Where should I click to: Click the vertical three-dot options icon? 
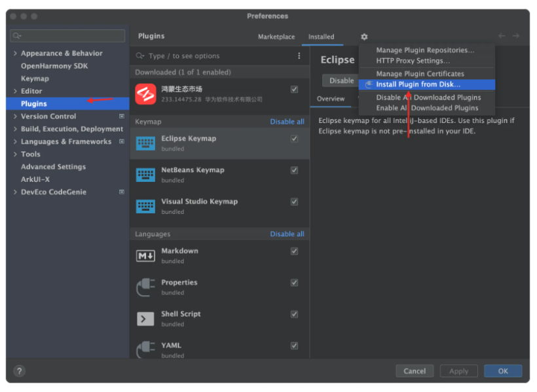(299, 56)
